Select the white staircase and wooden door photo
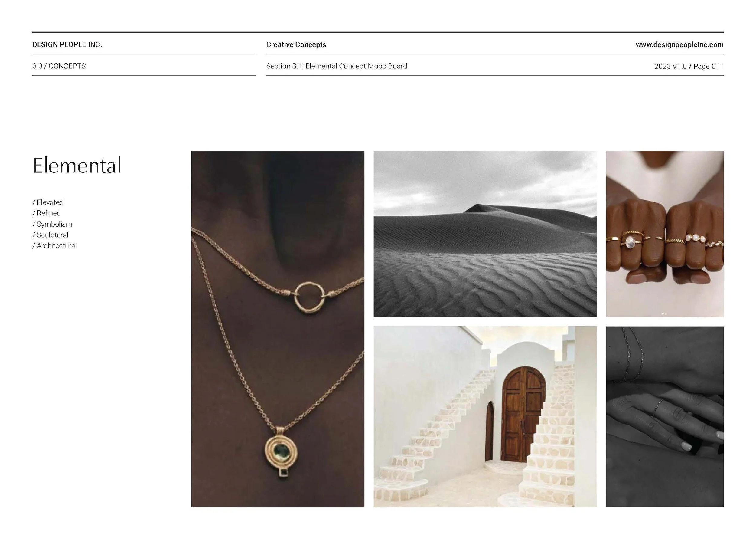 (485, 417)
